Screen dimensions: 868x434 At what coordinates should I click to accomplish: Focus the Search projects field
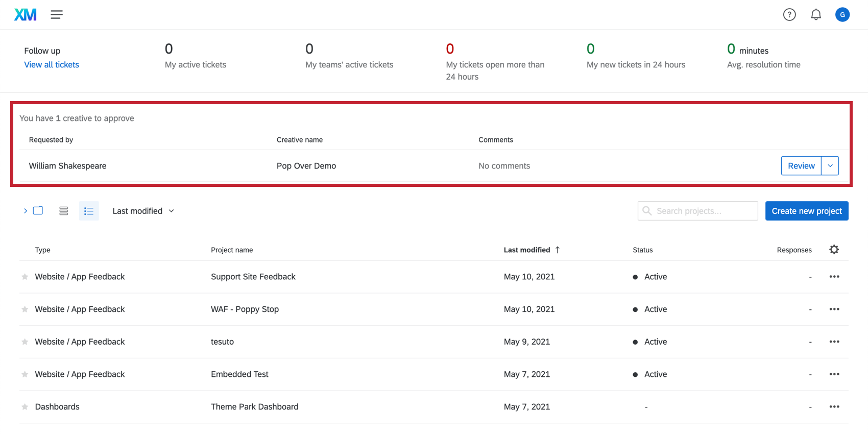pyautogui.click(x=697, y=211)
